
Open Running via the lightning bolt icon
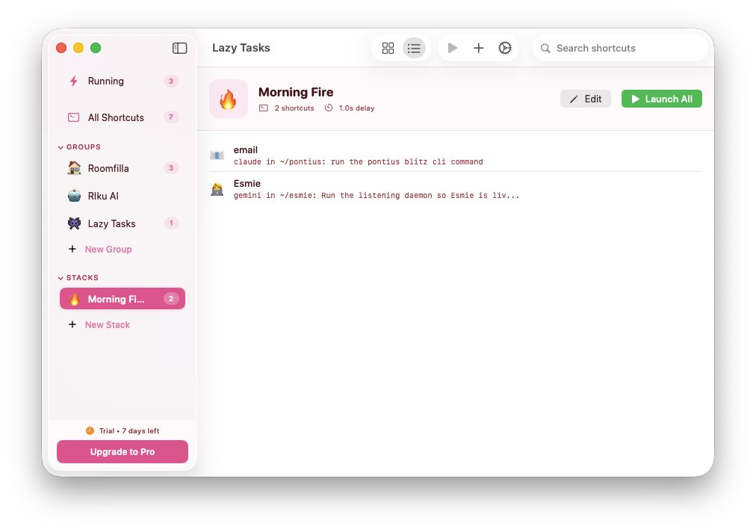click(72, 81)
